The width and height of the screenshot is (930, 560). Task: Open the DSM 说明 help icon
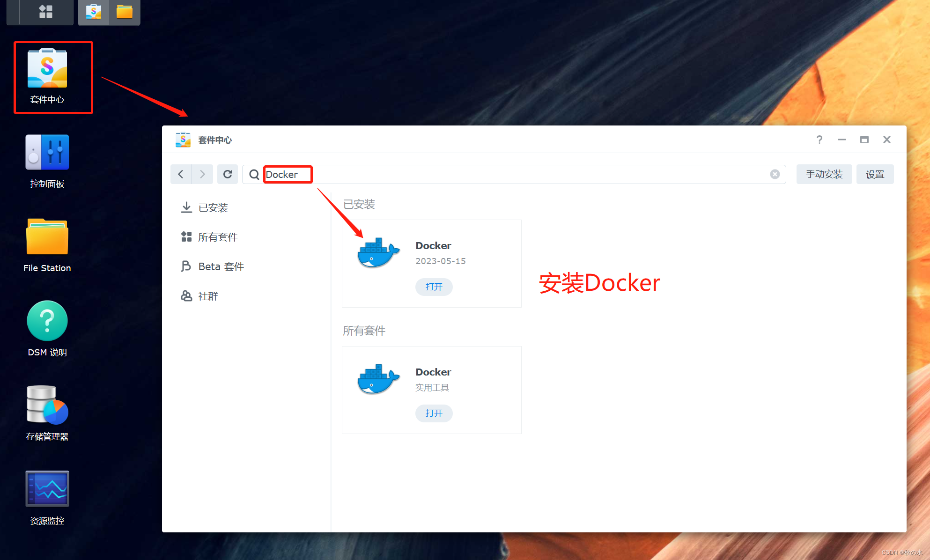(x=47, y=321)
